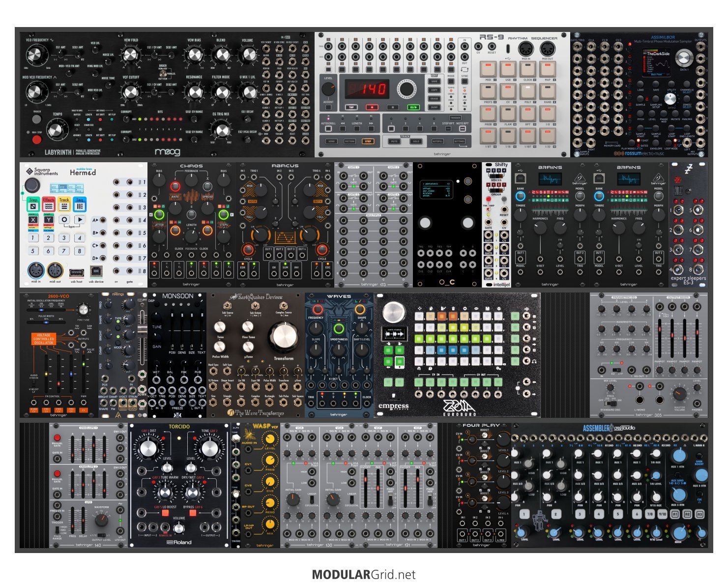This screenshot has width=728, height=585.
Task: Click the Torcido Volume knob
Action: point(179,527)
